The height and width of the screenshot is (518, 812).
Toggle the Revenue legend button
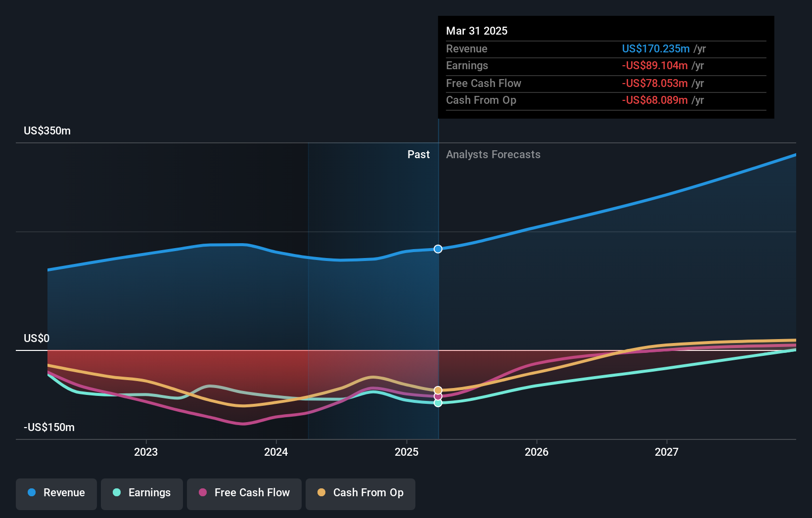(x=56, y=494)
